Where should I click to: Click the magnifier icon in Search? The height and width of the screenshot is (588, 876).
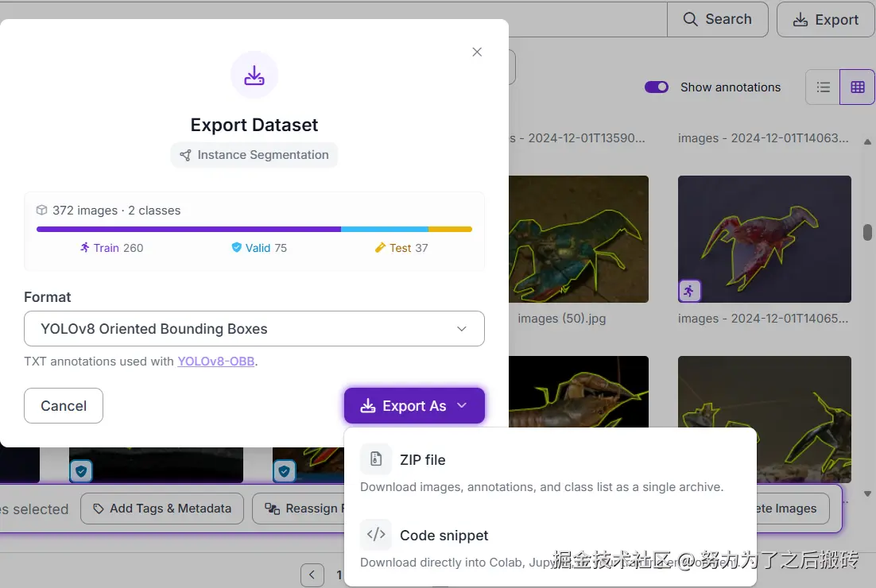pyautogui.click(x=690, y=20)
